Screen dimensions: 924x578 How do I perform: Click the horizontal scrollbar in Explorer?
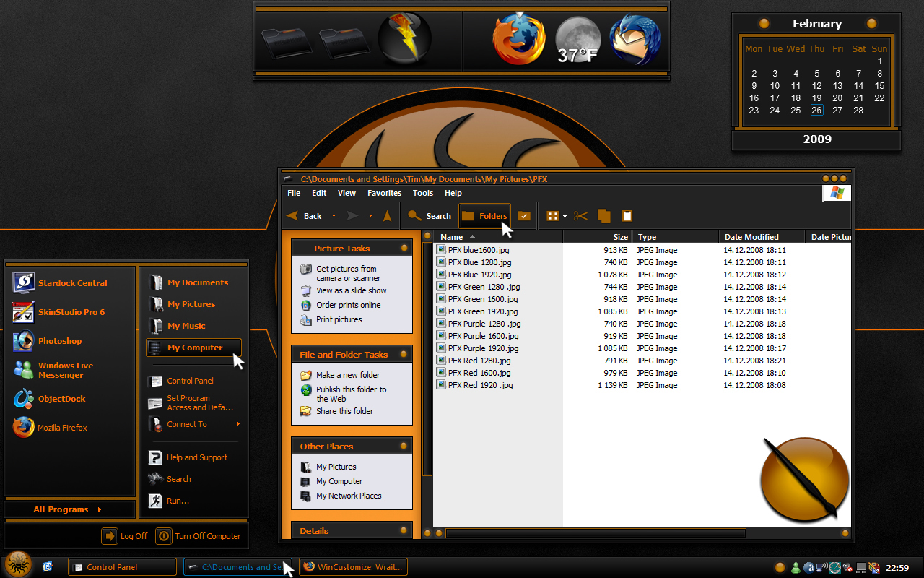click(595, 533)
